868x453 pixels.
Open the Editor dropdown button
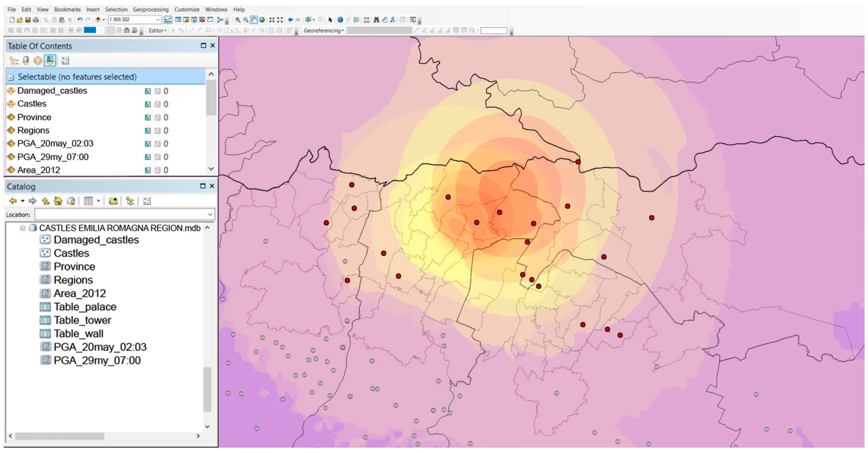tap(157, 30)
